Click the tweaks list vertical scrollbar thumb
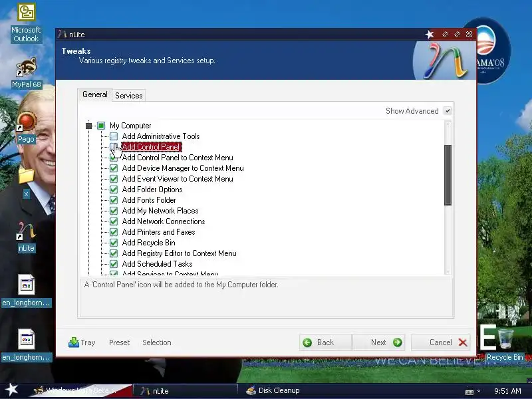This screenshot has width=532, height=399. pyautogui.click(x=448, y=175)
